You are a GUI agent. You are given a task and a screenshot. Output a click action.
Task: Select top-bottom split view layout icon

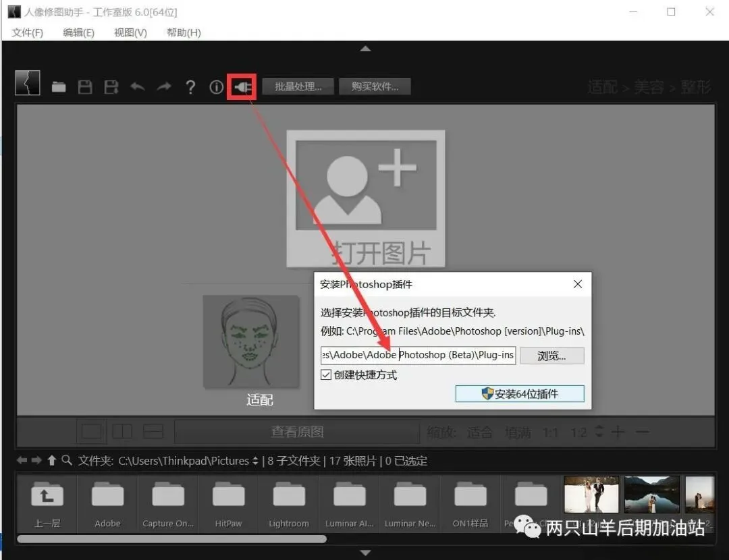153,432
